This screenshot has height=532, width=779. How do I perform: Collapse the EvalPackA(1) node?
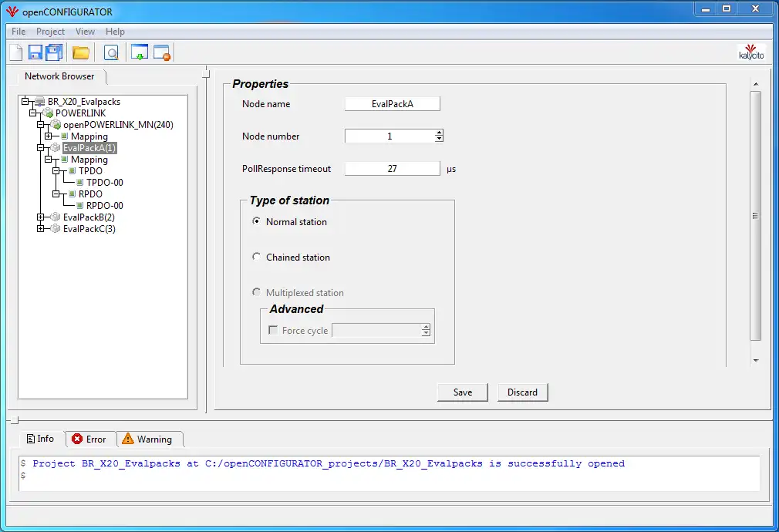tap(41, 147)
